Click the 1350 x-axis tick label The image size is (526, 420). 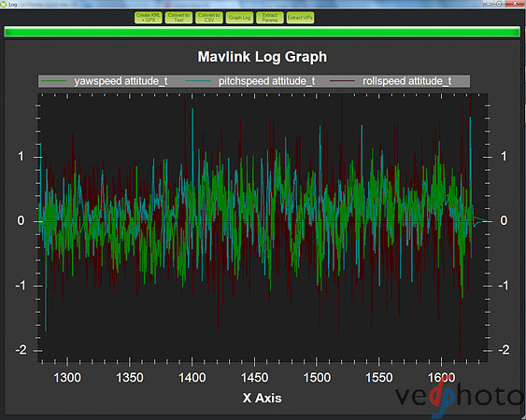130,378
